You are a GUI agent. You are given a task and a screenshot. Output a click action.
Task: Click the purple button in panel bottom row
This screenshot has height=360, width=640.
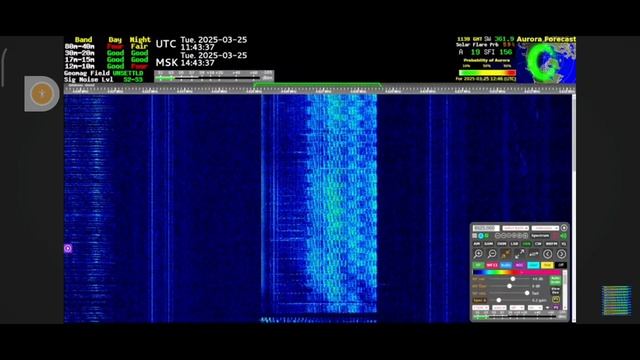point(556,307)
